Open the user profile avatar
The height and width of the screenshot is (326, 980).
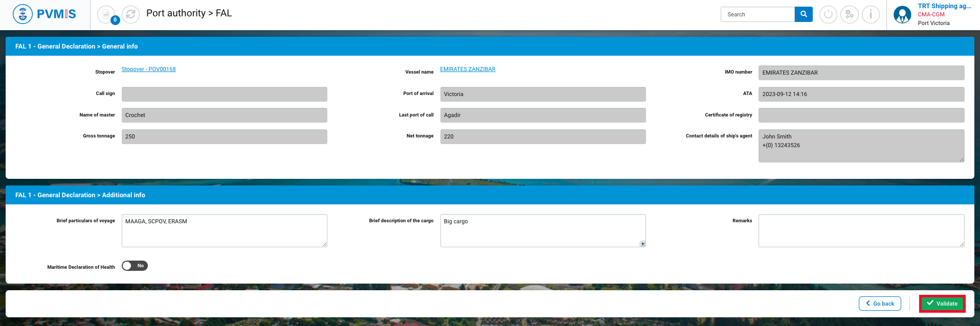tap(902, 15)
